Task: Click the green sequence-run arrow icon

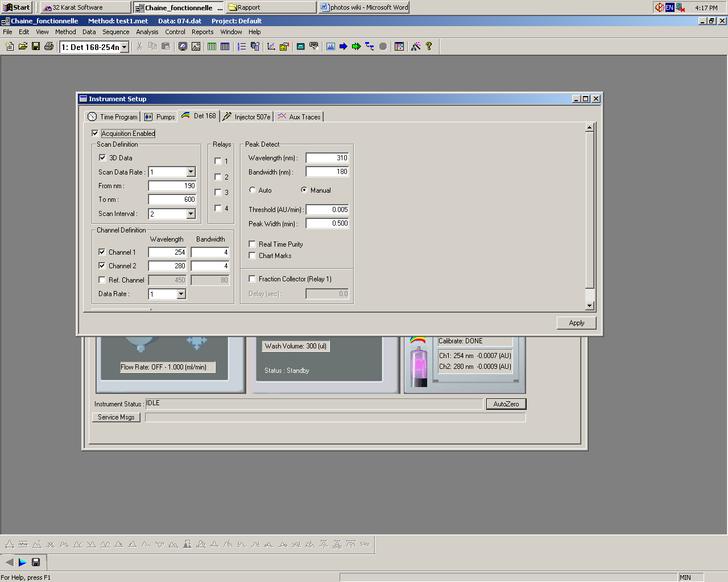Action: [357, 47]
